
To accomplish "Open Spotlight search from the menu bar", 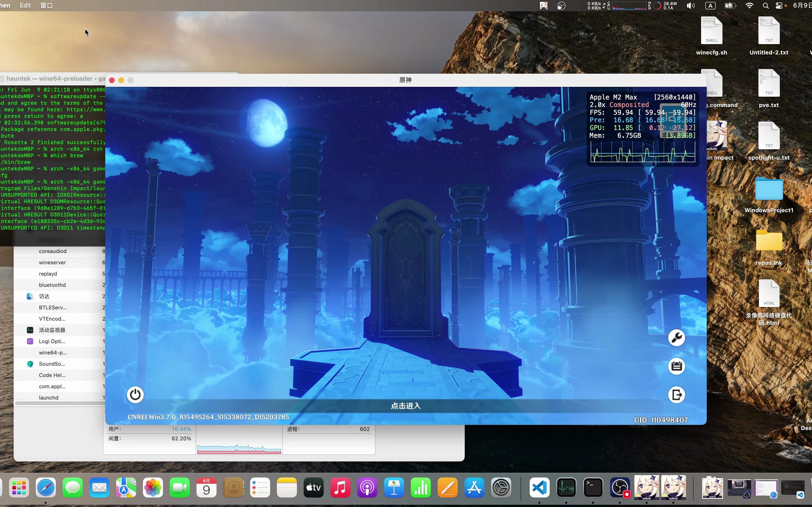I will pos(765,5).
